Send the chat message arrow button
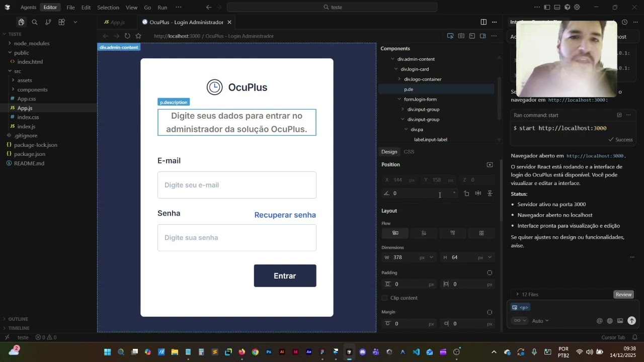Image resolution: width=644 pixels, height=362 pixels. tap(632, 321)
